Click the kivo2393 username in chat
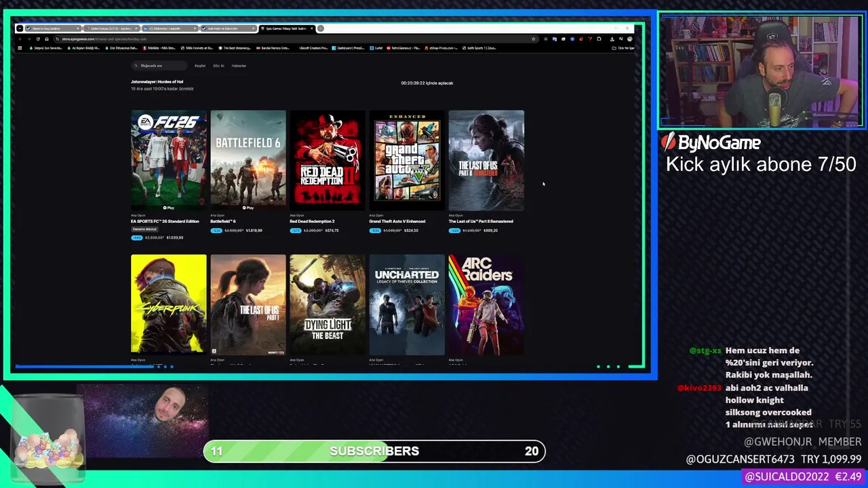 (700, 388)
